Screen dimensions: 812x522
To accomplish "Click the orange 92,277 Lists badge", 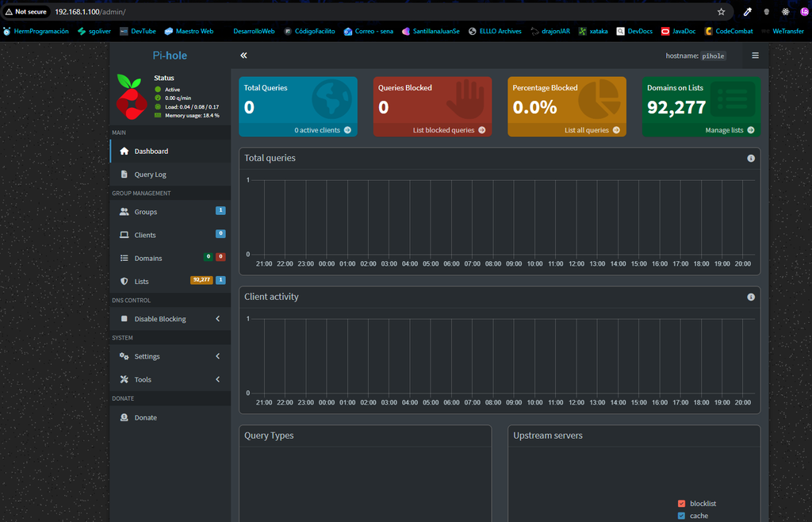I will click(201, 280).
